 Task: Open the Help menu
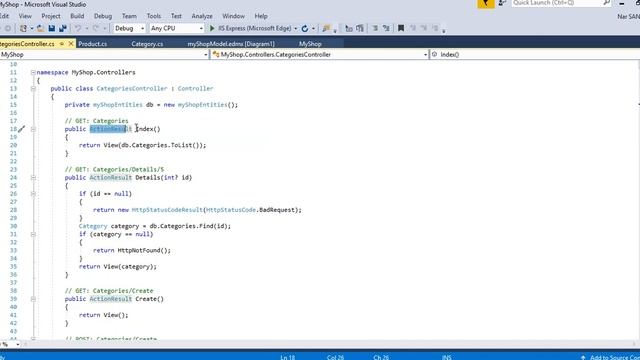click(x=261, y=16)
